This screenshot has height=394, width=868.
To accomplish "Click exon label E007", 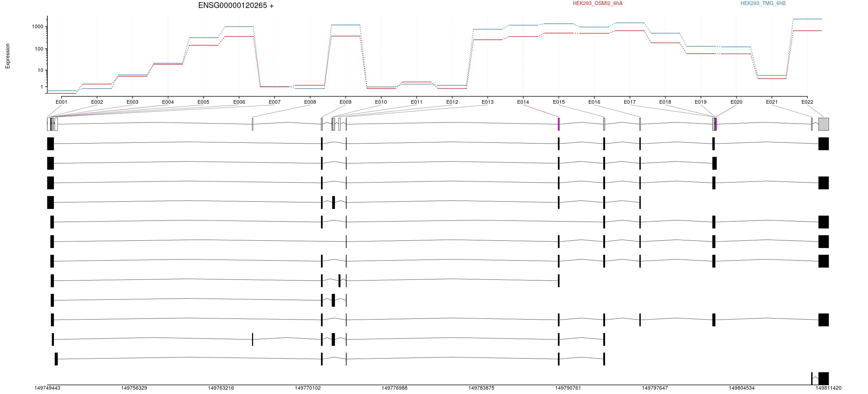I will [x=275, y=102].
